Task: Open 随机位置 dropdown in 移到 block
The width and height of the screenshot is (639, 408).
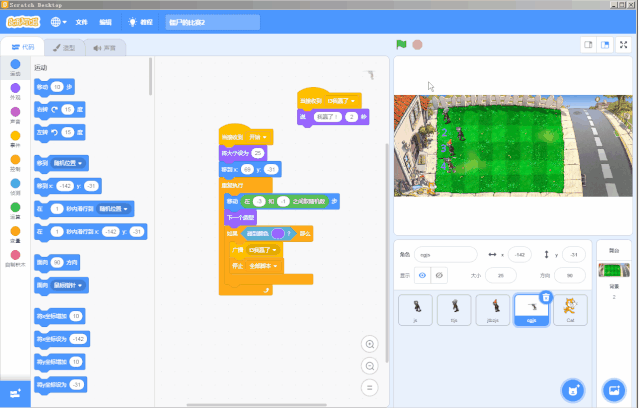Action: 68,163
